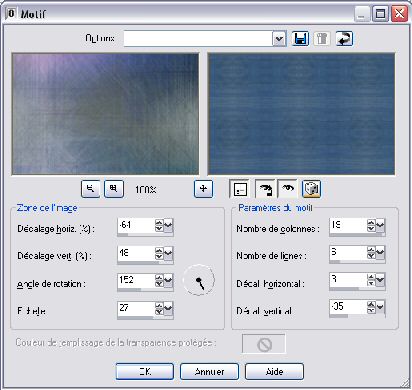Screen dimensions: 412x390
Task: Toggle the proof eye icon
Action: coord(287,189)
